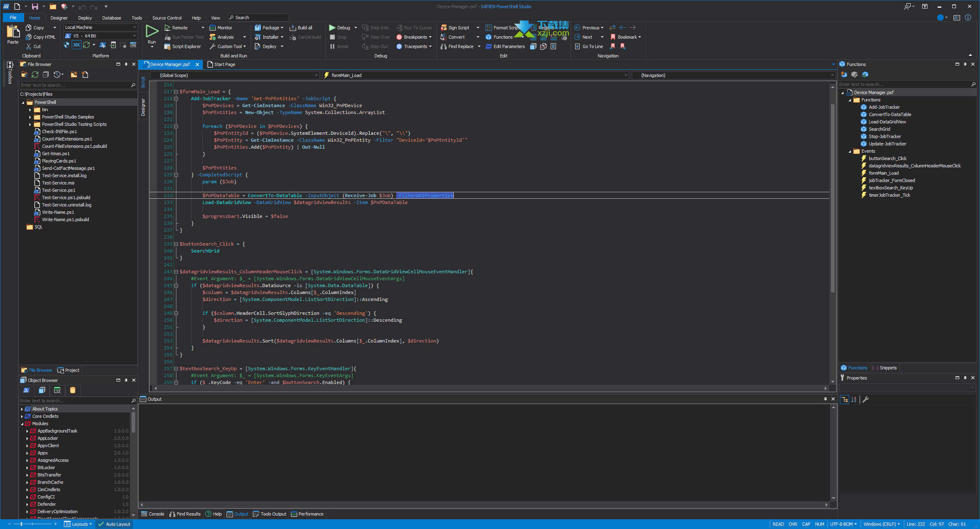The height and width of the screenshot is (529, 980).
Task: Open the Performance tab at bottom
Action: [x=307, y=514]
